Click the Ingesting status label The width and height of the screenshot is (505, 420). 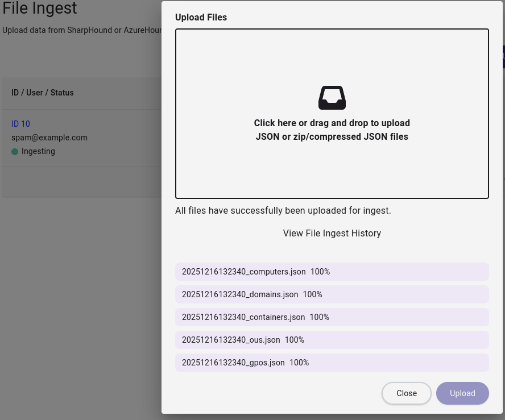click(x=38, y=152)
